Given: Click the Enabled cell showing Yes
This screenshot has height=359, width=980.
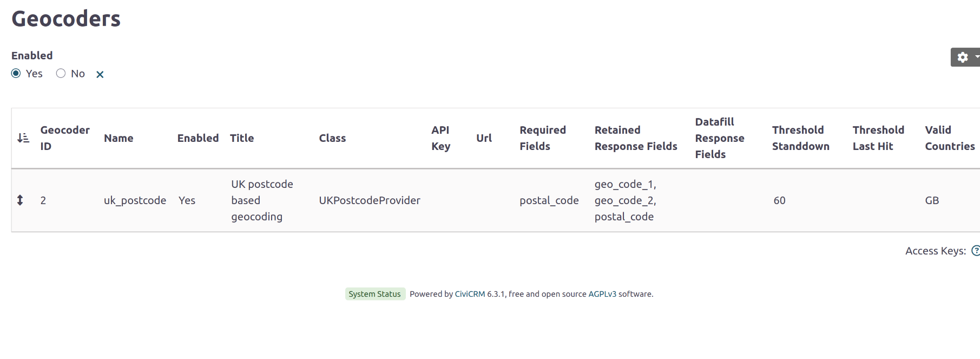Looking at the screenshot, I should tap(187, 200).
